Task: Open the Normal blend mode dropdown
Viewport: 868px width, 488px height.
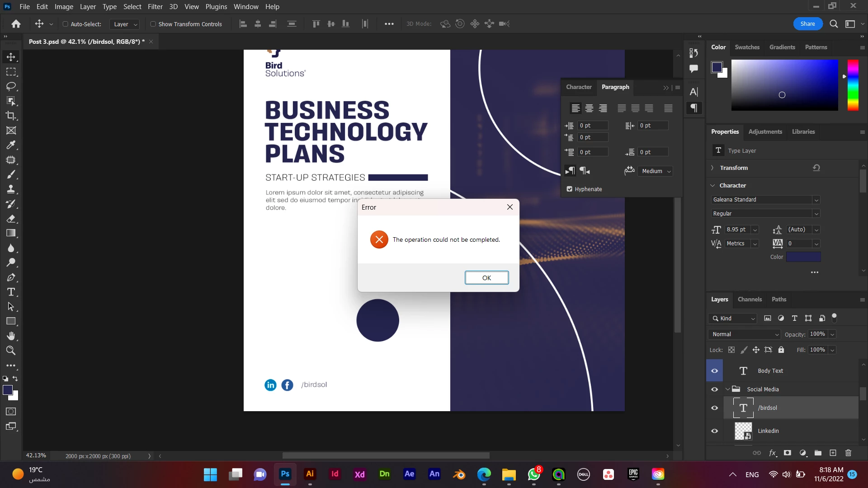Action: [x=744, y=334]
